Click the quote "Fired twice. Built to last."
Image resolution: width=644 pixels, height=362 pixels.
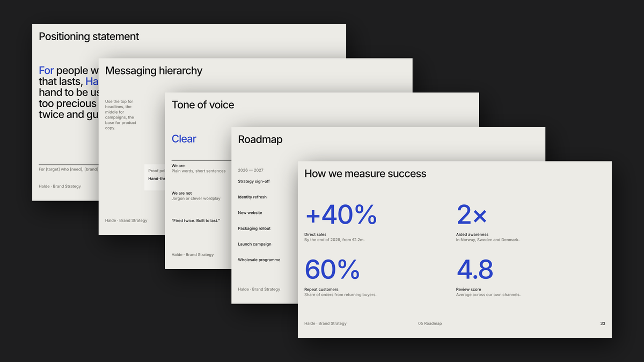coord(196,221)
